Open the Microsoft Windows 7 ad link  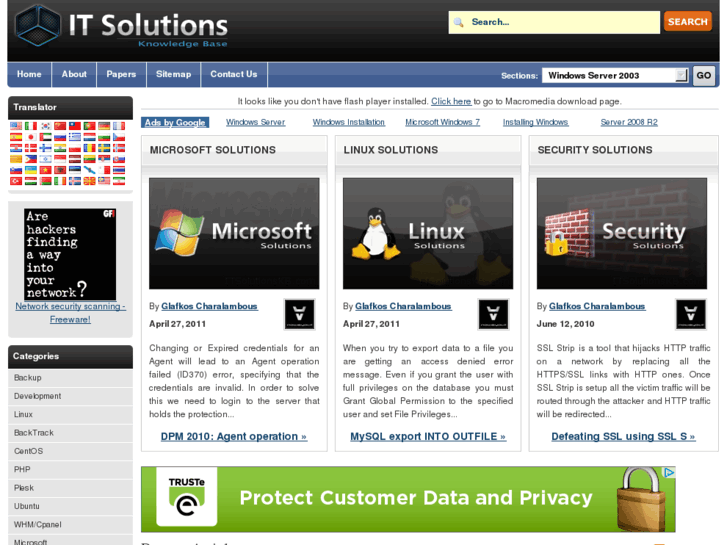(442, 122)
